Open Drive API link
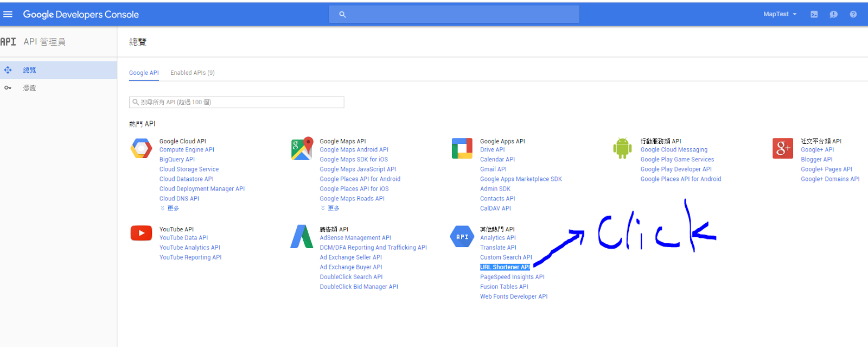 [493, 150]
